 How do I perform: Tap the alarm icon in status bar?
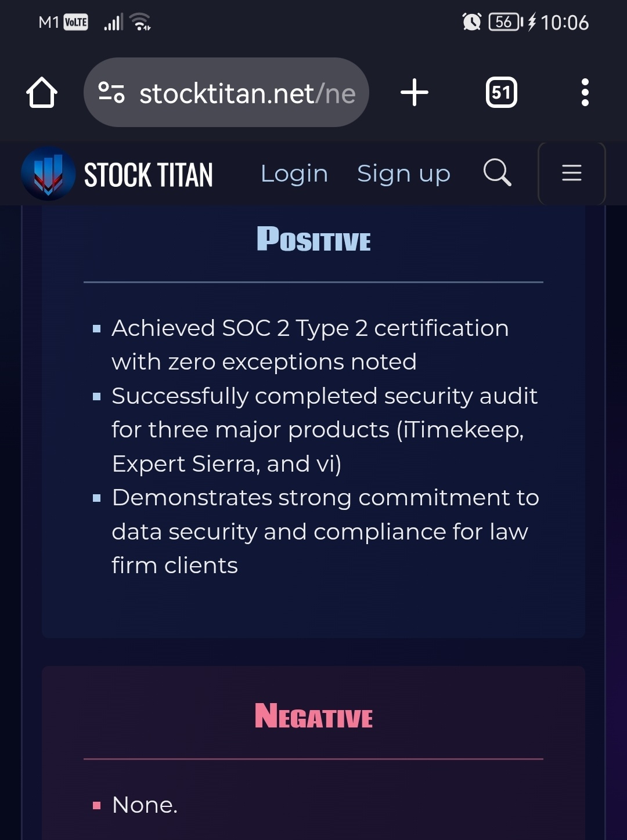pos(471,23)
